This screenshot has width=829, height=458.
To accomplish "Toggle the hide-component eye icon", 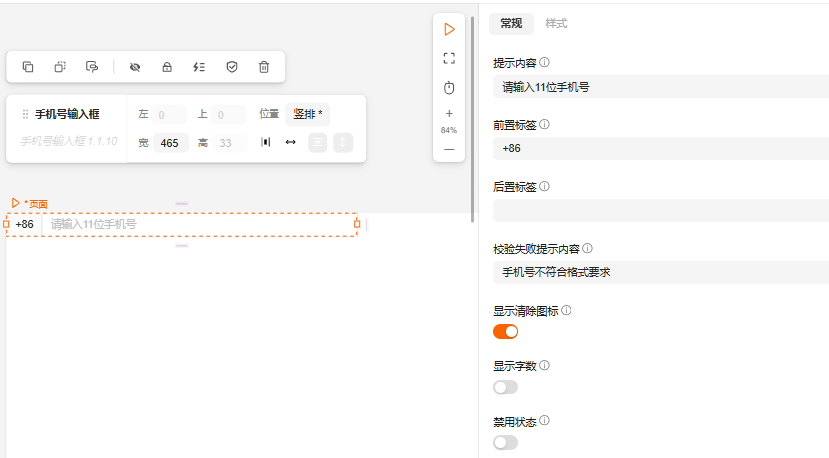I will (135, 67).
